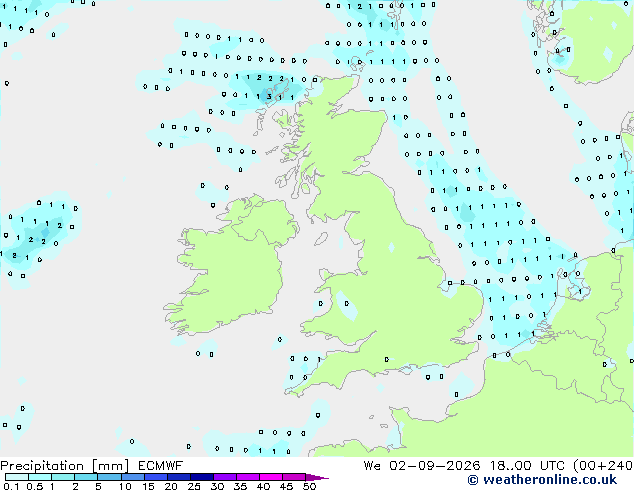Click the '3' precipitation value northwest of Scotland
The width and height of the screenshot is (634, 490).
[x=269, y=97]
